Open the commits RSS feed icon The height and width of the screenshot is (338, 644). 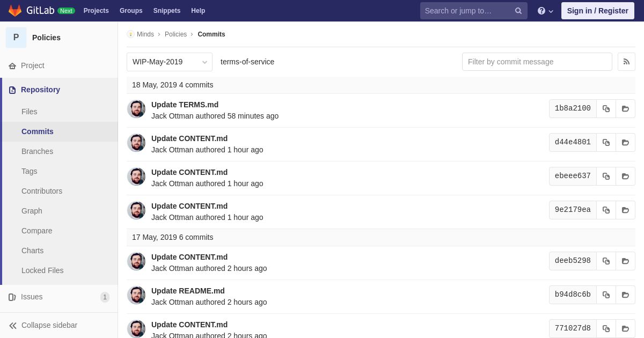[626, 62]
